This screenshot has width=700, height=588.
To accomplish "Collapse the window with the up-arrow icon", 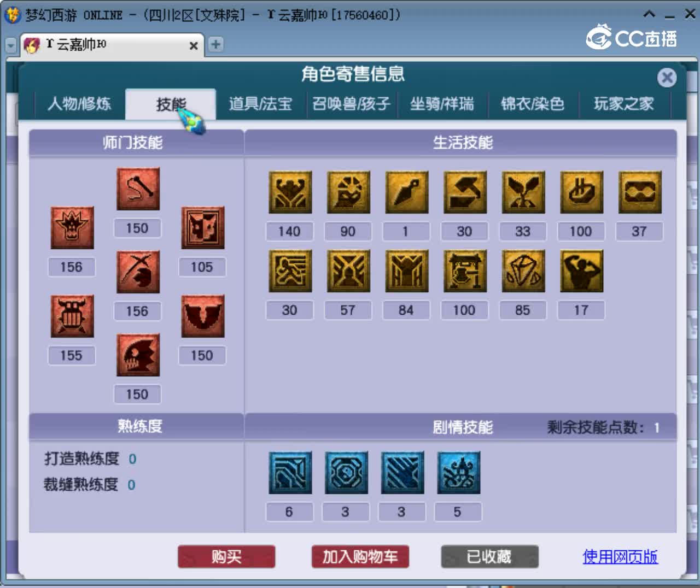I will (649, 14).
